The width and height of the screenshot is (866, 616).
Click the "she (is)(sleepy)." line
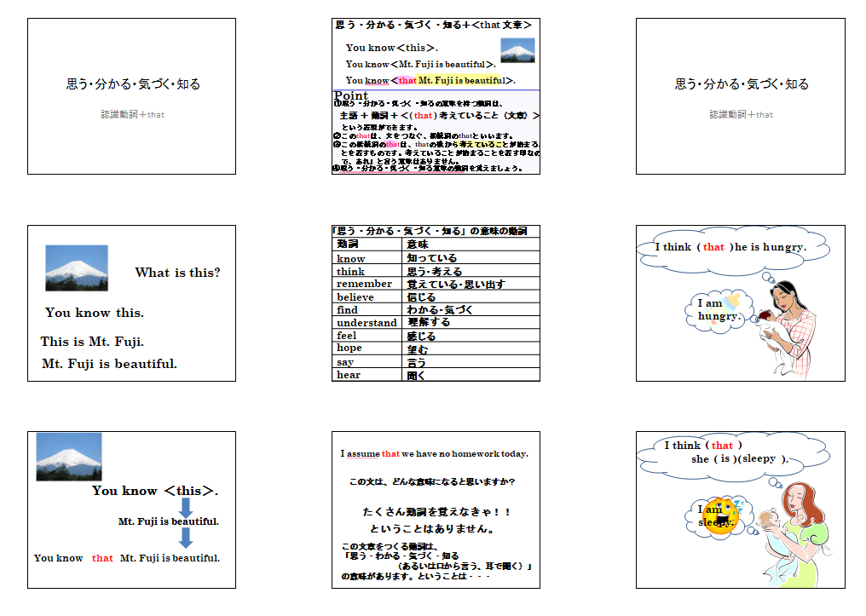(740, 458)
